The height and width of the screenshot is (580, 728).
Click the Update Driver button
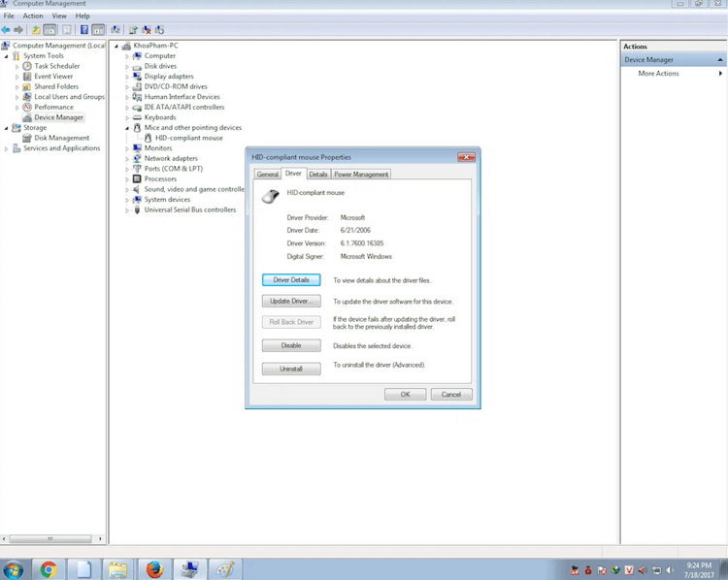pos(291,301)
